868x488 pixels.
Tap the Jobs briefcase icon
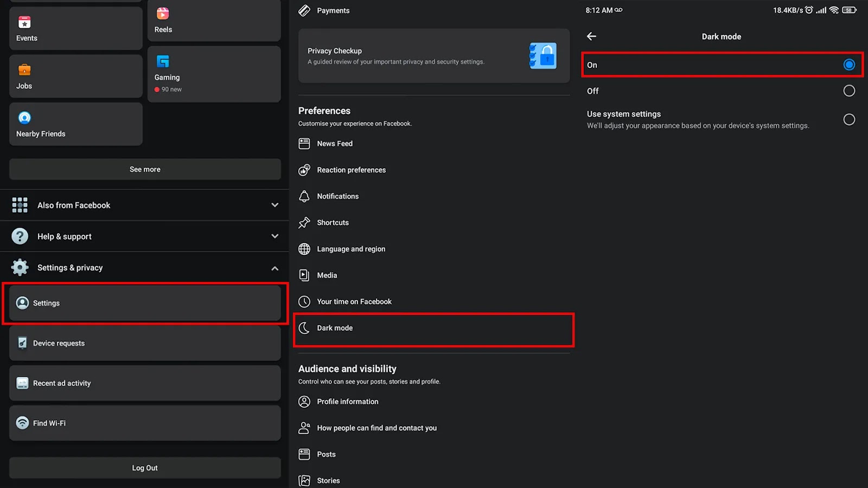click(x=24, y=70)
